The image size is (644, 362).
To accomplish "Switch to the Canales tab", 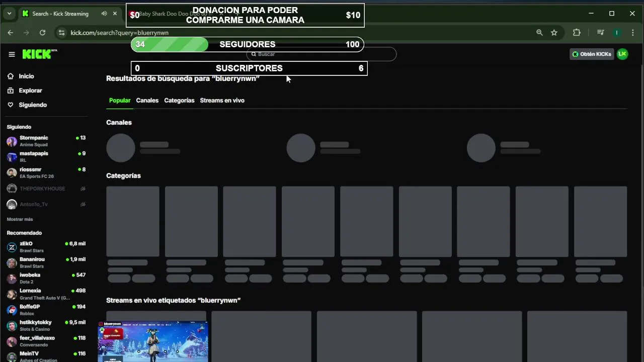I will [147, 101].
